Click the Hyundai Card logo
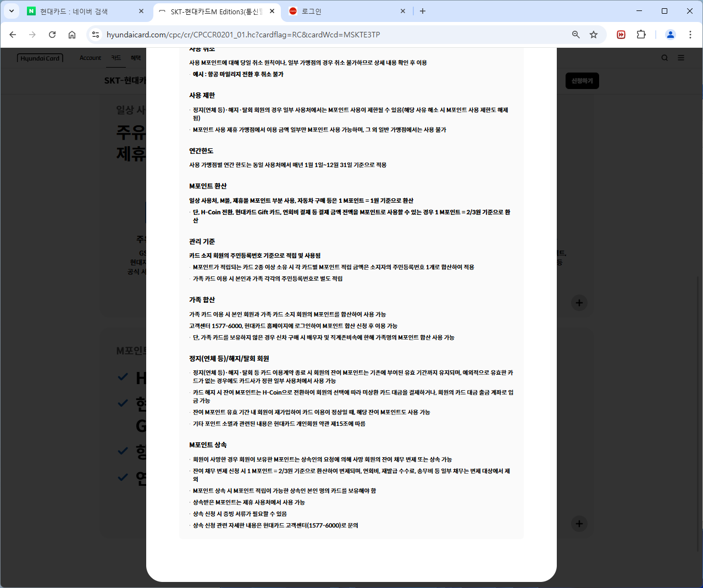 tap(40, 58)
